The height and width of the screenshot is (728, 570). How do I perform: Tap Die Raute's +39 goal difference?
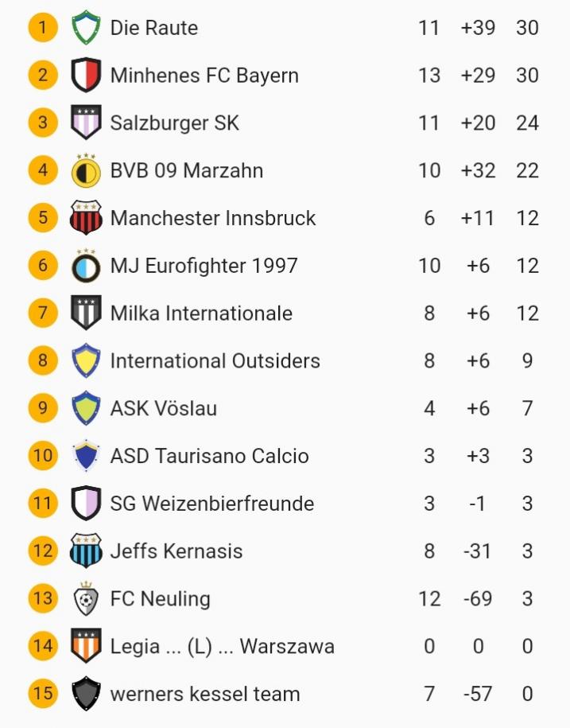478,28
